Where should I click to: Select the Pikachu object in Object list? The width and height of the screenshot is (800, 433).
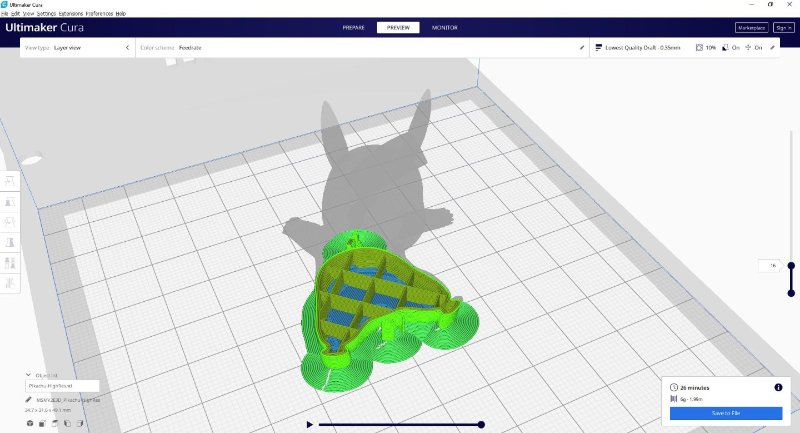pos(62,386)
